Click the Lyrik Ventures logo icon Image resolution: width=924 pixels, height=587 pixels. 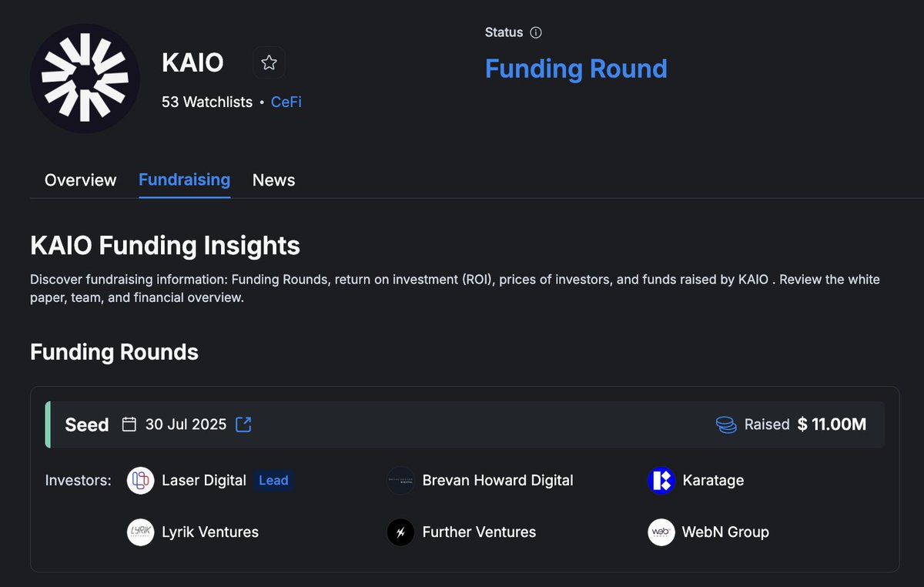pos(140,532)
